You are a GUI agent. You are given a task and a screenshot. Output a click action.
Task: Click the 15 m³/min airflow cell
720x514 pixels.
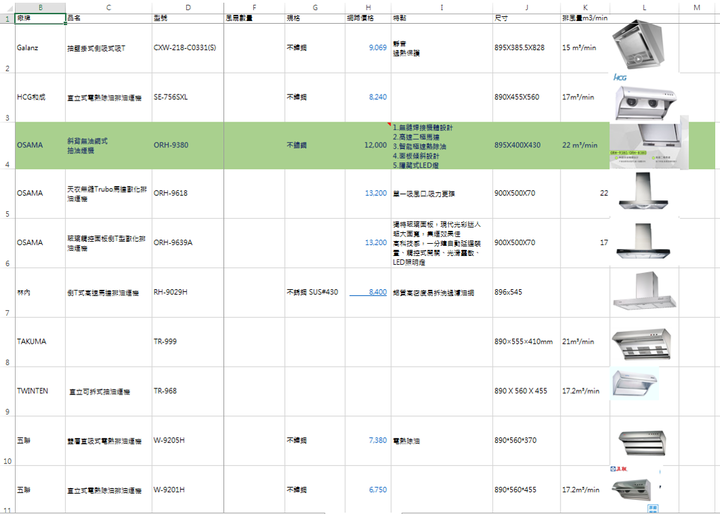pyautogui.click(x=585, y=48)
